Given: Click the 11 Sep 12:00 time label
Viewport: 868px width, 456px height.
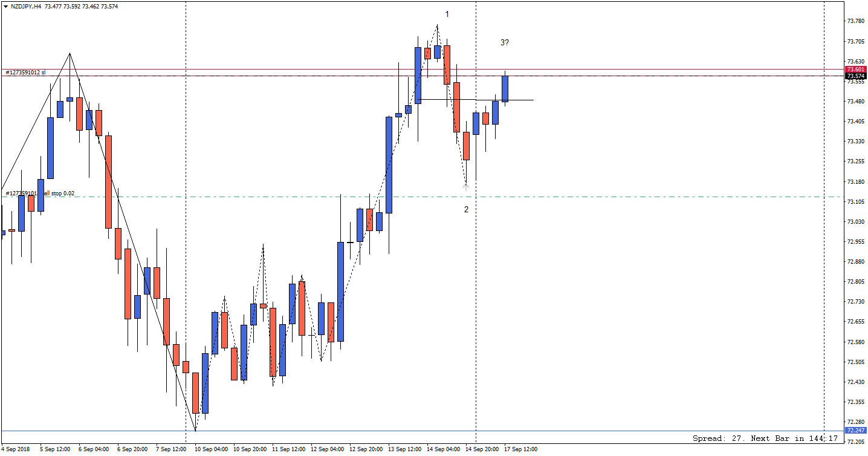Looking at the screenshot, I should point(290,449).
